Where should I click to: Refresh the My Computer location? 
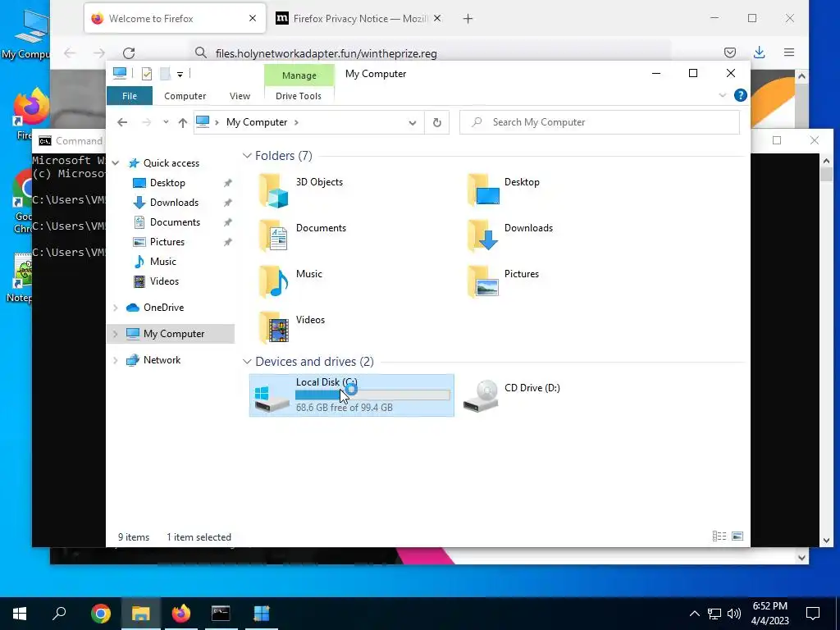click(x=437, y=123)
